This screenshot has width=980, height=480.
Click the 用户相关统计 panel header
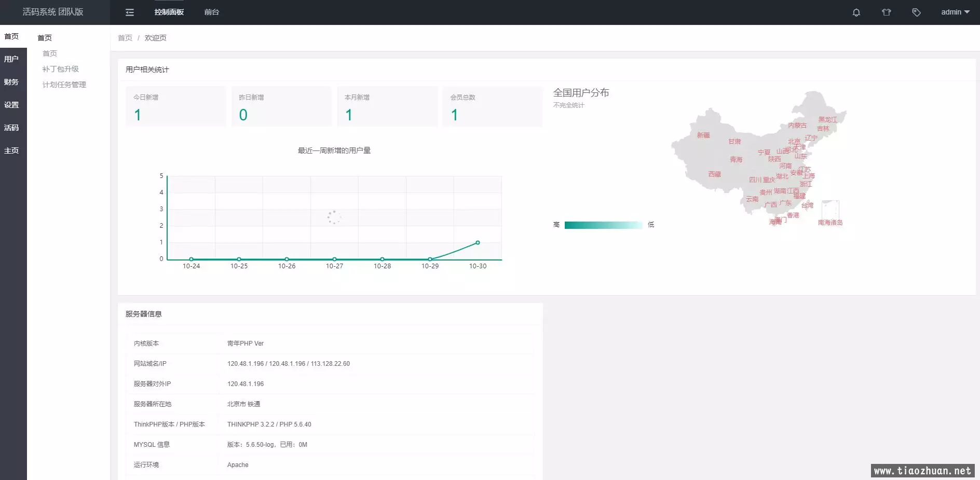[147, 70]
